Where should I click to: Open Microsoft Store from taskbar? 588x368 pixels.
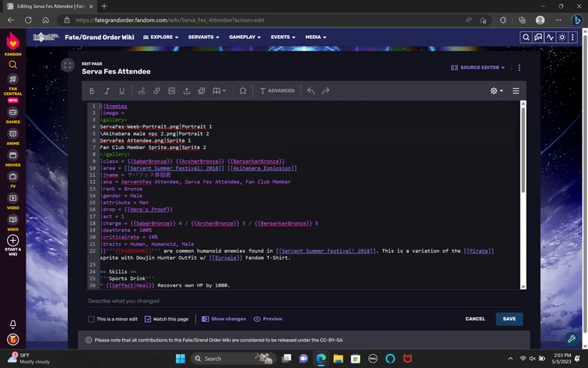pos(355,359)
